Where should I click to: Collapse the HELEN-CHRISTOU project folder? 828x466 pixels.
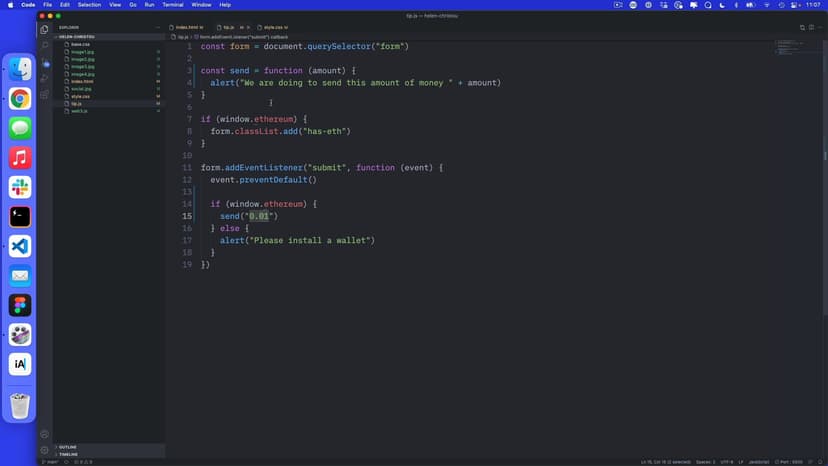pyautogui.click(x=76, y=36)
